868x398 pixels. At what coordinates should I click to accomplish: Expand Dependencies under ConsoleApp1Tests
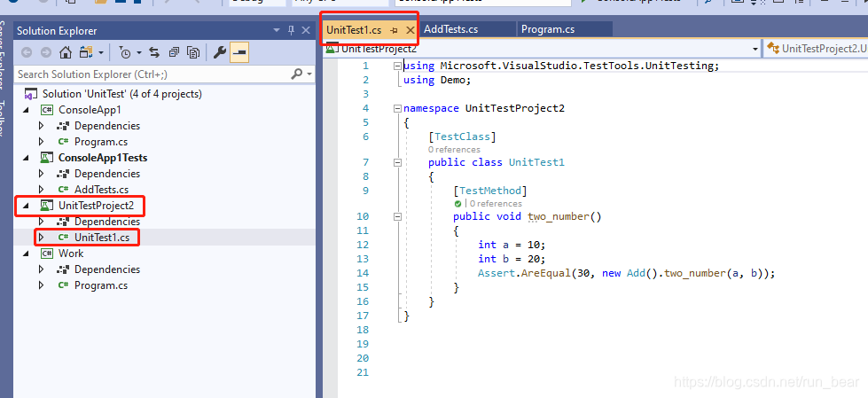[41, 174]
